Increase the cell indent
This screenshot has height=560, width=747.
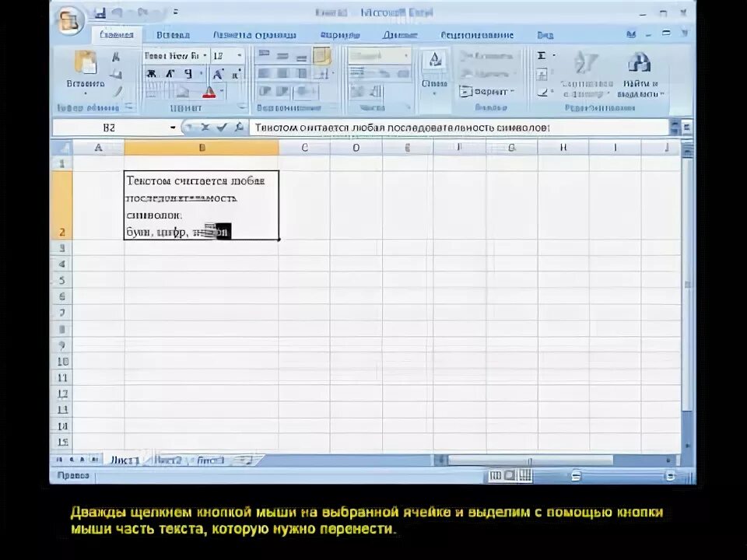pos(283,91)
